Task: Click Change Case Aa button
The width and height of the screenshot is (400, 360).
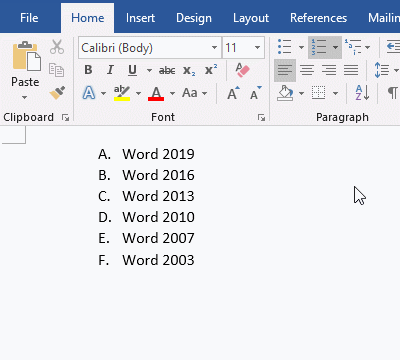Action: tap(190, 93)
